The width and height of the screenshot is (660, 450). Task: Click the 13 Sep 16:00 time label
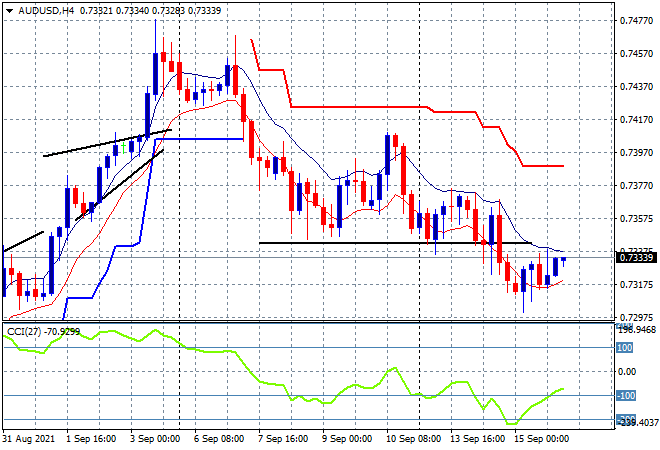click(x=477, y=439)
